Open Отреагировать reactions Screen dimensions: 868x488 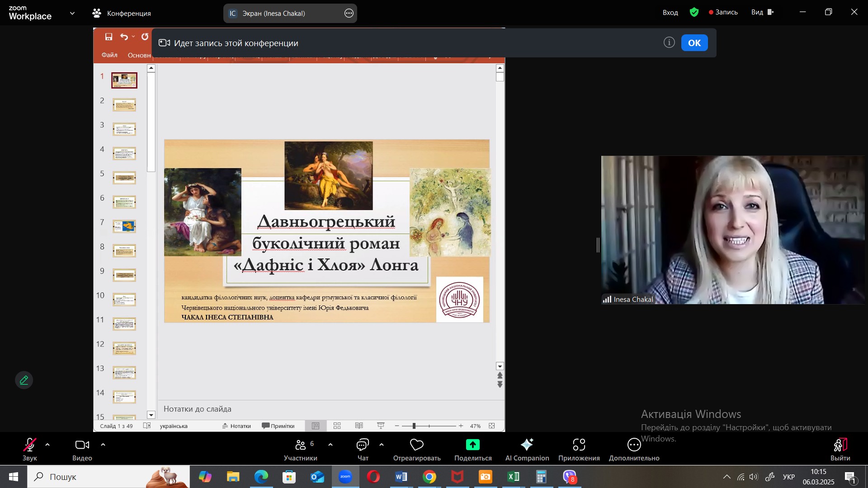tap(417, 450)
